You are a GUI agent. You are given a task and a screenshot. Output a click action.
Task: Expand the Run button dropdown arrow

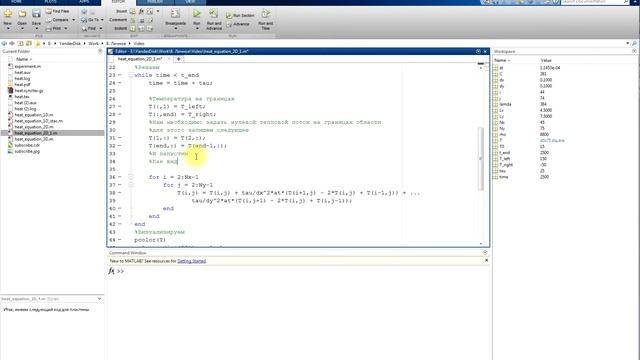tap(197, 29)
